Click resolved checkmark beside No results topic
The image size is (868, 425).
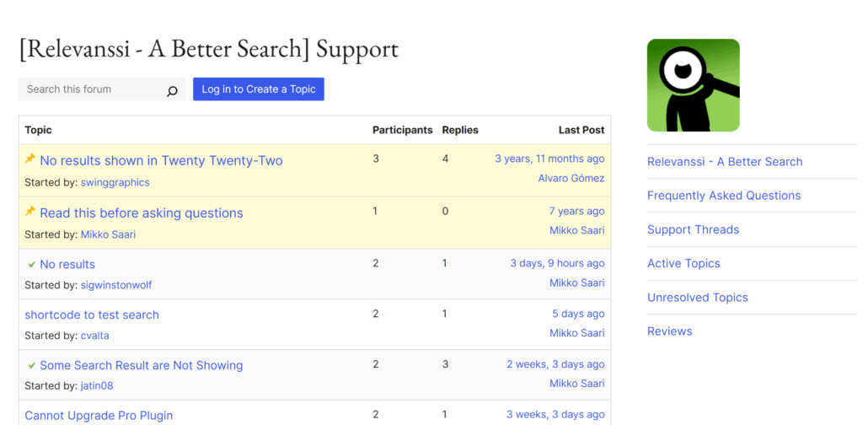tap(31, 265)
